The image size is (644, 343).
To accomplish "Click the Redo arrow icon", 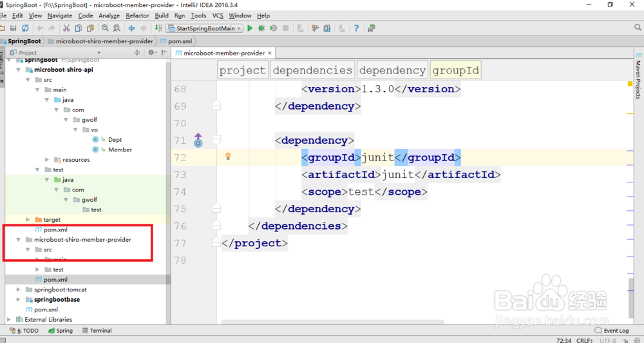I will 52,28.
